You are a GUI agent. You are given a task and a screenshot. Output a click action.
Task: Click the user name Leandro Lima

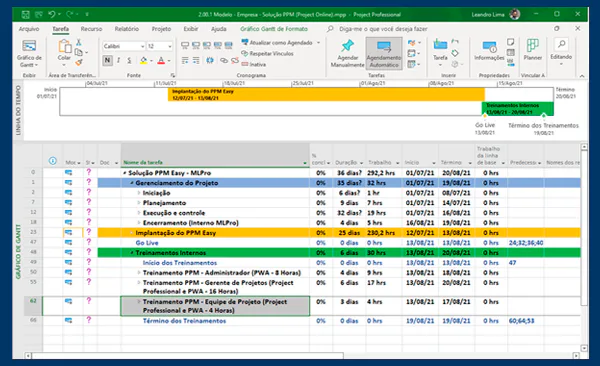pos(488,15)
